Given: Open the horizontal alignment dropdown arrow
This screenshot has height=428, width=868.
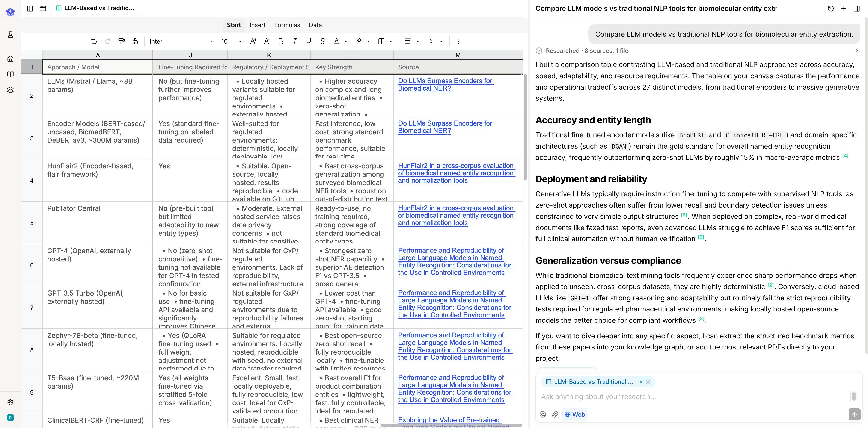Looking at the screenshot, I should point(418,41).
